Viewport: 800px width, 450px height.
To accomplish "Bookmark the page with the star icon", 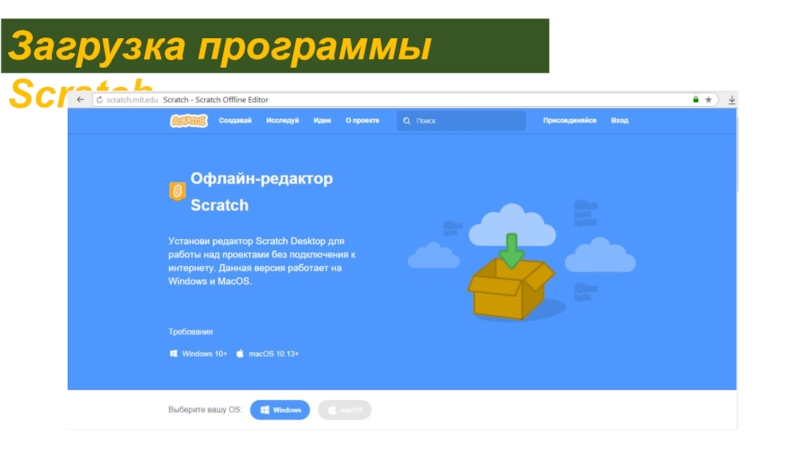I will 708,99.
